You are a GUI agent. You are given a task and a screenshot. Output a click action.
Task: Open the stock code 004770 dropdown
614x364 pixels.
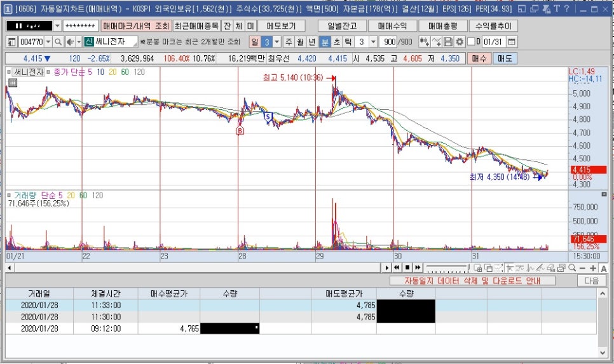[48, 42]
